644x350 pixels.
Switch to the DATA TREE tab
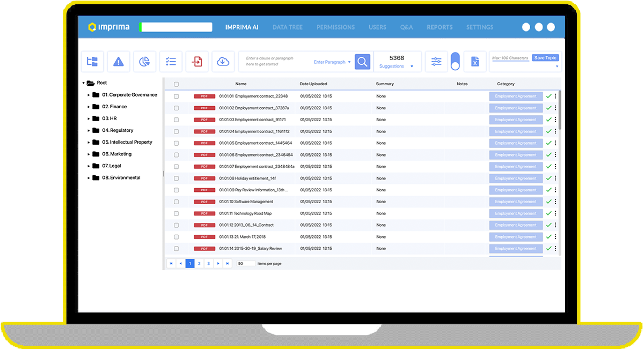click(x=288, y=27)
